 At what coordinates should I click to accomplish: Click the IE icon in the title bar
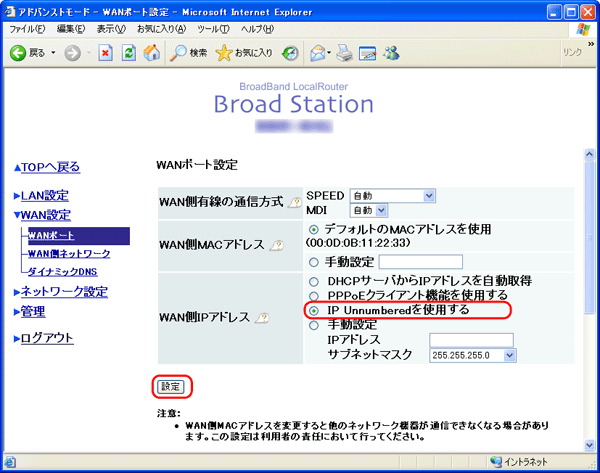click(x=10, y=12)
